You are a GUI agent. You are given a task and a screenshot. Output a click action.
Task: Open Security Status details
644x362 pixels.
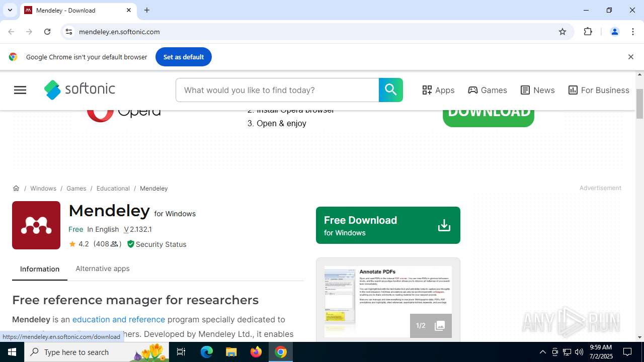coord(156,244)
